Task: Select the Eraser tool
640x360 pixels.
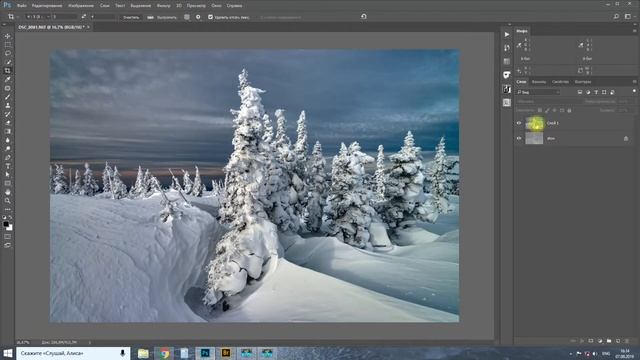Action: 8,122
